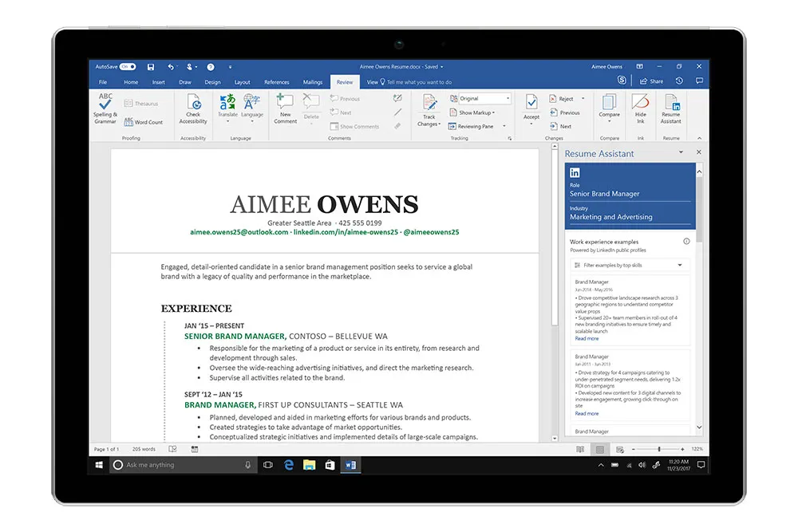
Task: Click the Resume Assistant ribbon button
Action: tap(671, 108)
